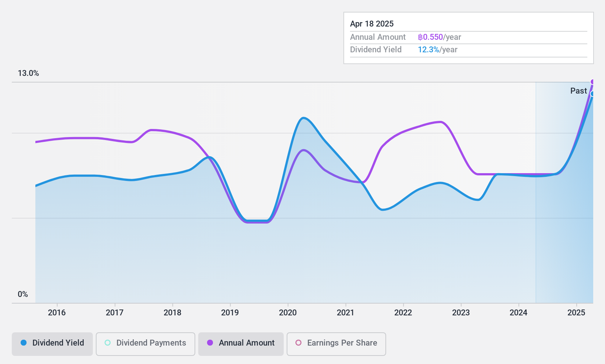Click the tooltip 'Annual Amount' row label

pos(378,37)
